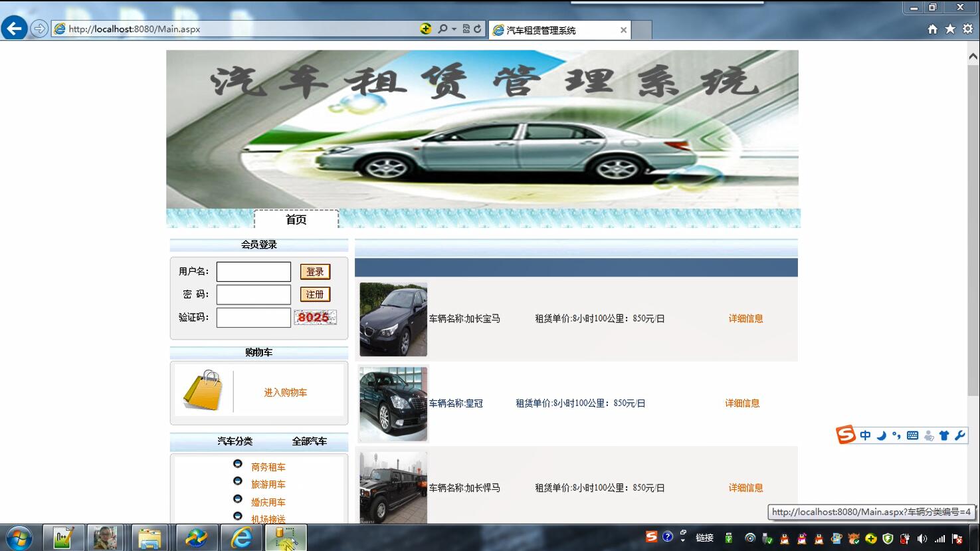Image resolution: width=980 pixels, height=551 pixels.
Task: Expand the 链接 toolbar on taskbar
Action: click(x=705, y=538)
